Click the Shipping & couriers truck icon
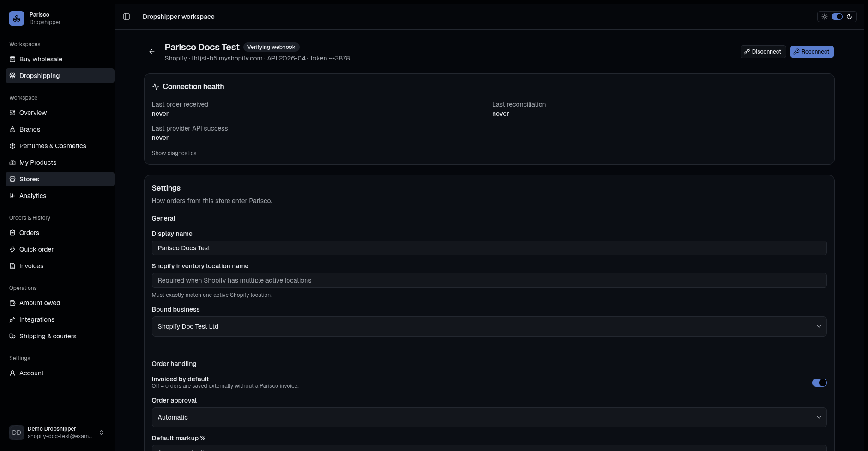Viewport: 868px width, 451px height. 12,336
